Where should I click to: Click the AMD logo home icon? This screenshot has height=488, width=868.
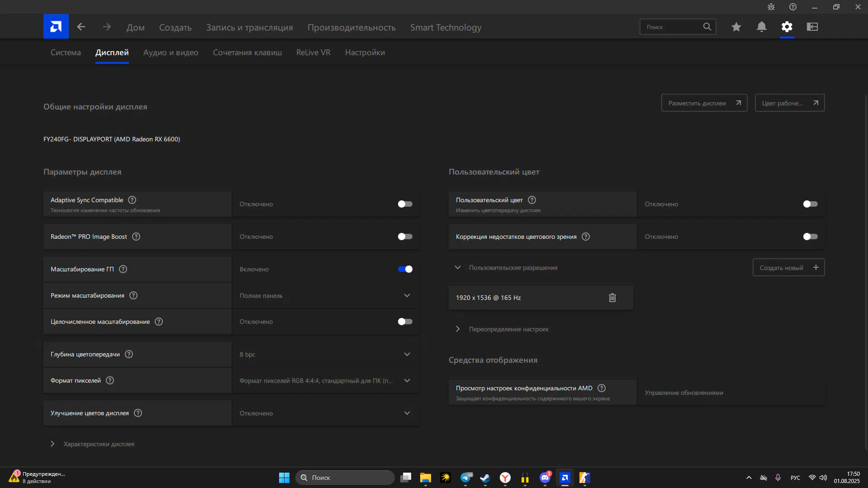(x=56, y=27)
